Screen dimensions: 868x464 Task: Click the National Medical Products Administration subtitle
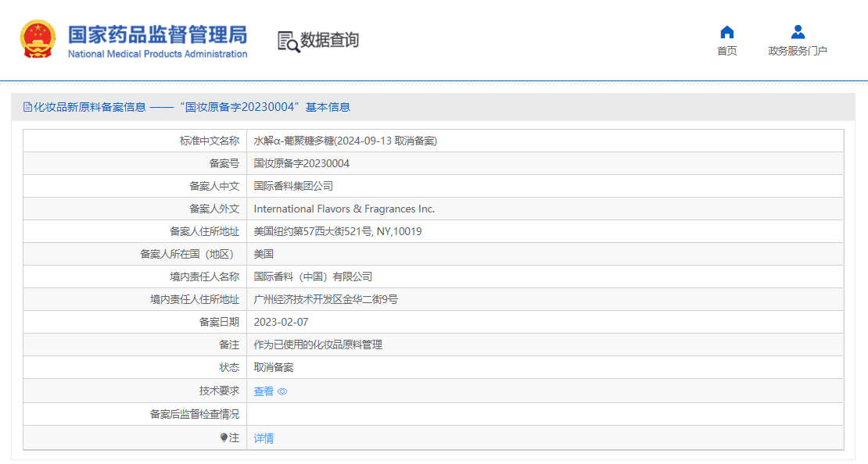point(157,54)
